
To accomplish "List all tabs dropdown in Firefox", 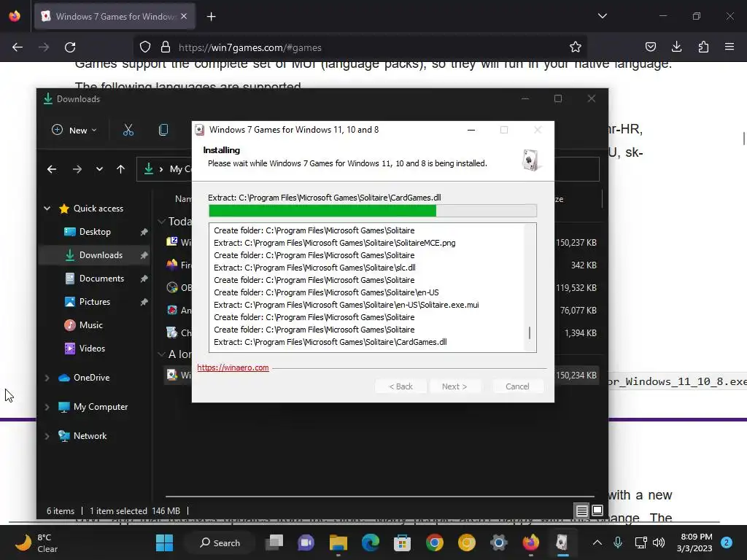I will tap(602, 16).
